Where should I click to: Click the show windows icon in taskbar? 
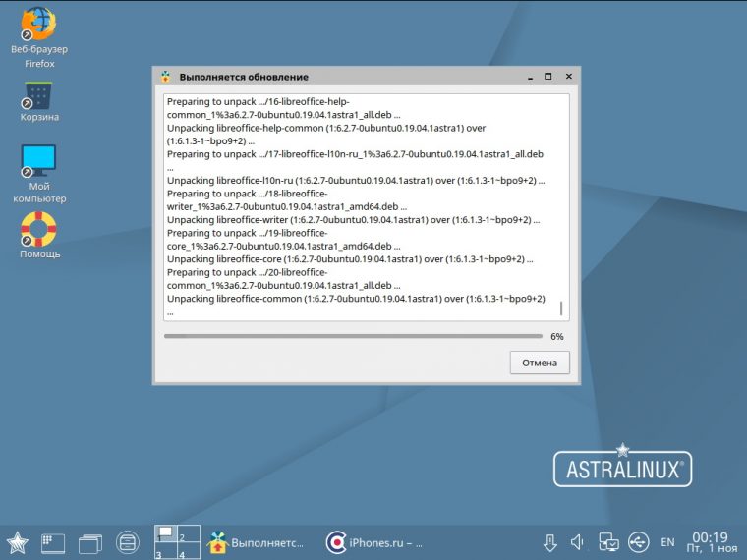pyautogui.click(x=90, y=543)
